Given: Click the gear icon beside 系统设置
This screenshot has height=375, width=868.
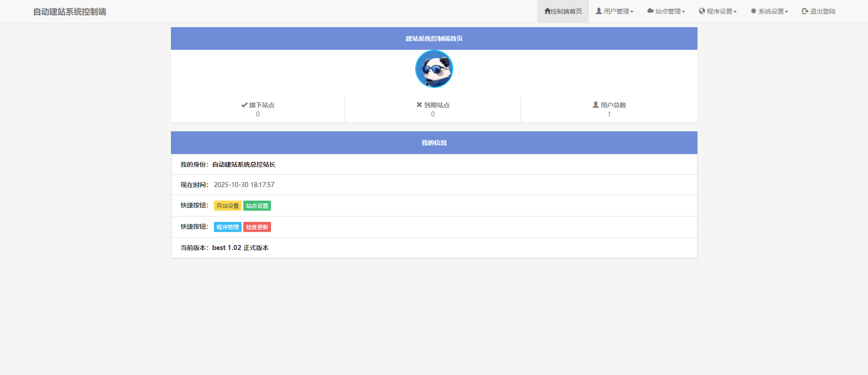Looking at the screenshot, I should (754, 11).
